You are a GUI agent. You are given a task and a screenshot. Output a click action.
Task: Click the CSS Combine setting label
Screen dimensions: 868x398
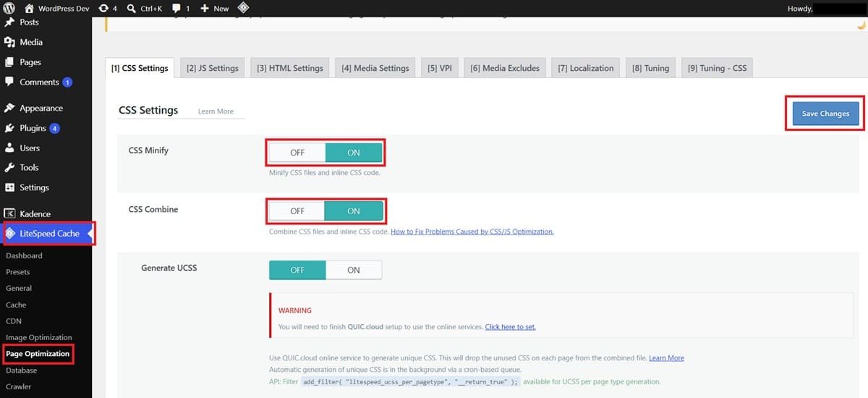click(x=153, y=209)
